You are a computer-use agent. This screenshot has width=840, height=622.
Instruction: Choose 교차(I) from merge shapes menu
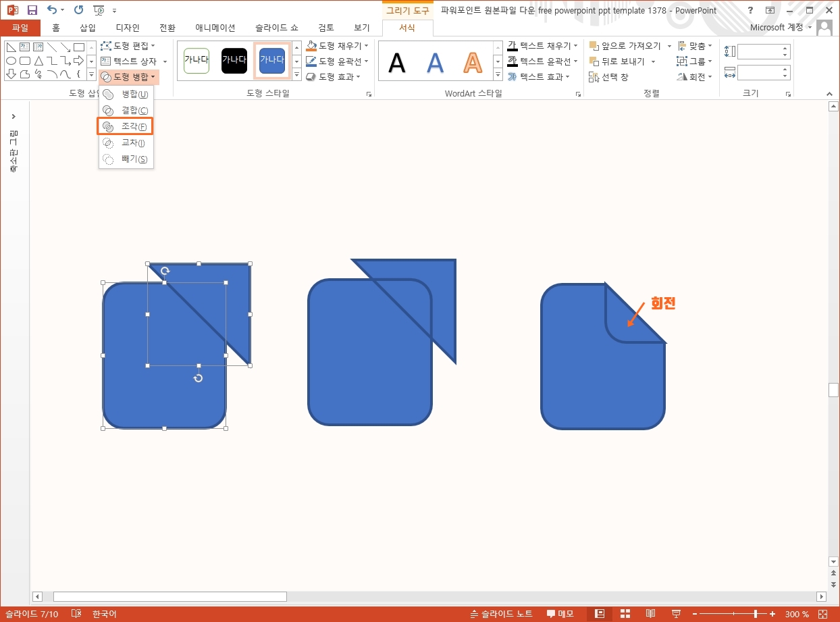click(126, 142)
